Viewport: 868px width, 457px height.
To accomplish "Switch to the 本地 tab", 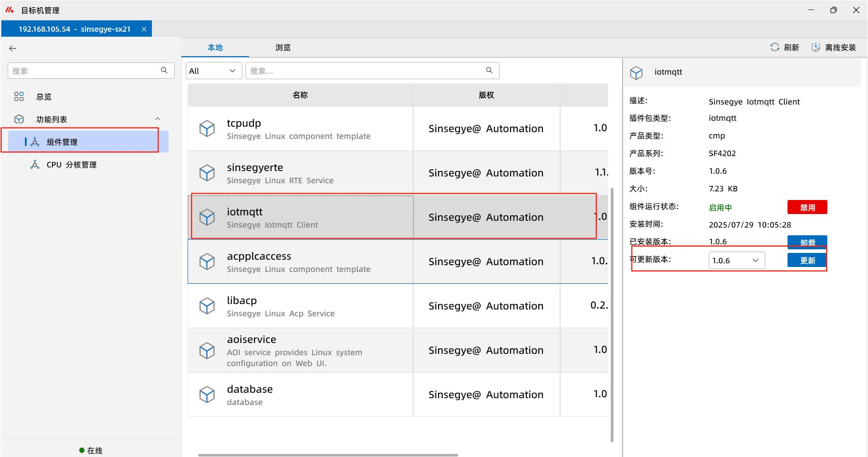I will (x=215, y=48).
